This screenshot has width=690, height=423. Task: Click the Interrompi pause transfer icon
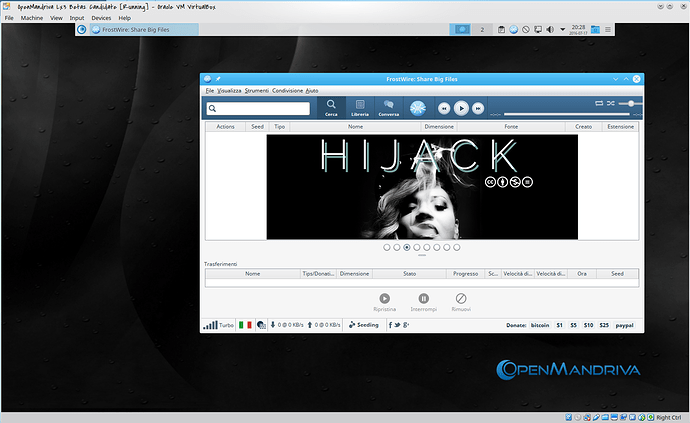pyautogui.click(x=423, y=298)
